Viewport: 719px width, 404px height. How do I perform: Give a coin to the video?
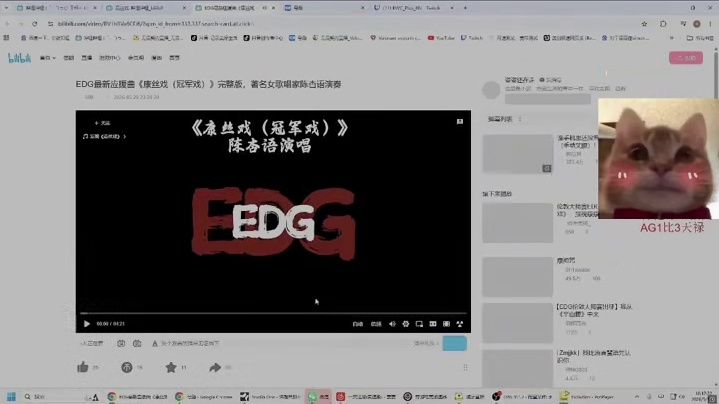coord(127,367)
